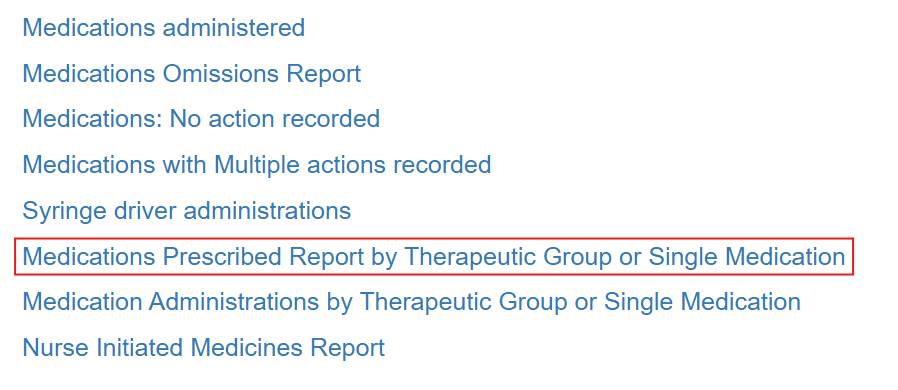The width and height of the screenshot is (898, 390).
Task: Open Medications Prescribed Report by Therapeutic Group
Action: coord(434,257)
